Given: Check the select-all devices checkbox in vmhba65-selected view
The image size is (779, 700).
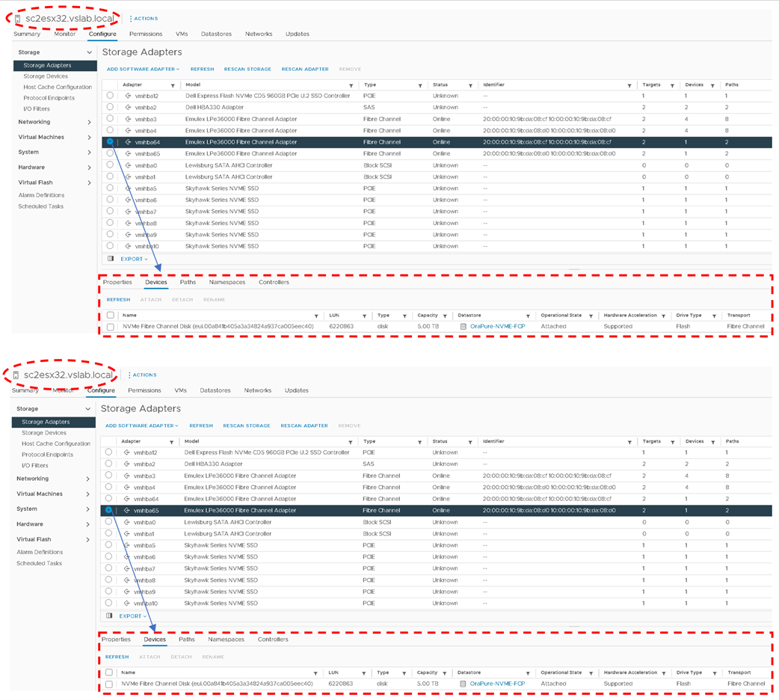Looking at the screenshot, I should point(109,672).
